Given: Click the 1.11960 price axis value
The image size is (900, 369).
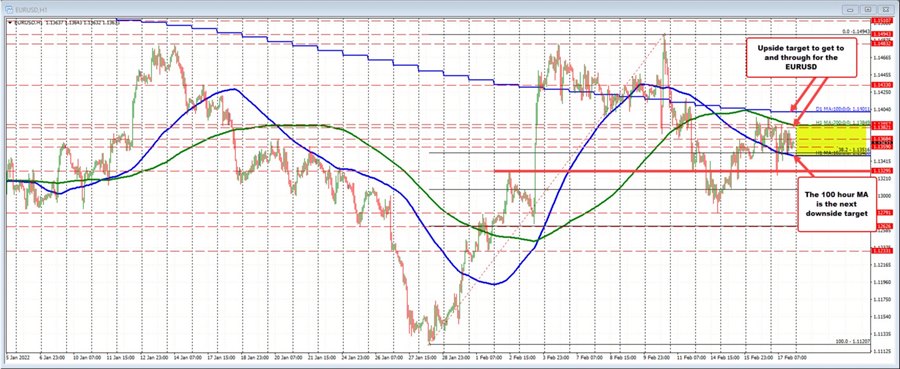Looking at the screenshot, I should (882, 282).
